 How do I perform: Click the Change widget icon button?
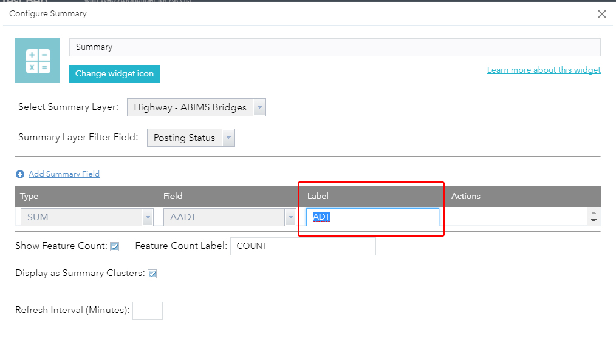click(x=114, y=74)
